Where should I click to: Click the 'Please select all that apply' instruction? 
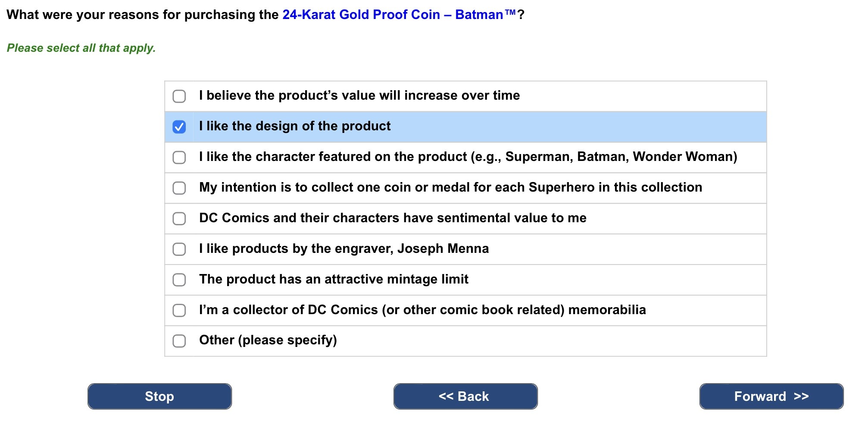tap(81, 48)
